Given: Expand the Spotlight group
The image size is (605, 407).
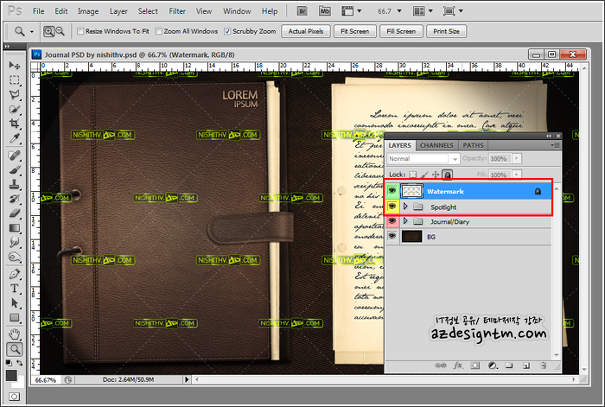Looking at the screenshot, I should (405, 206).
